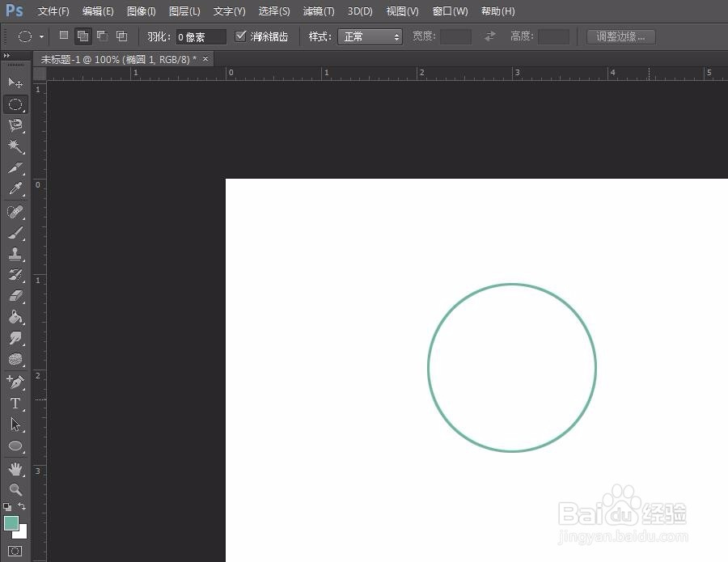This screenshot has width=728, height=562.
Task: Select the Smudge tool
Action: pos(15,338)
